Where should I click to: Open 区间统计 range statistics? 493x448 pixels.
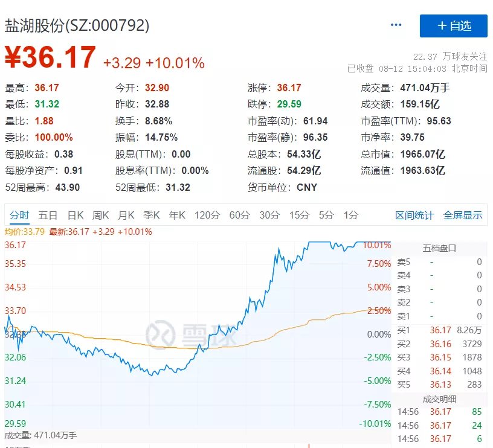pos(414,215)
